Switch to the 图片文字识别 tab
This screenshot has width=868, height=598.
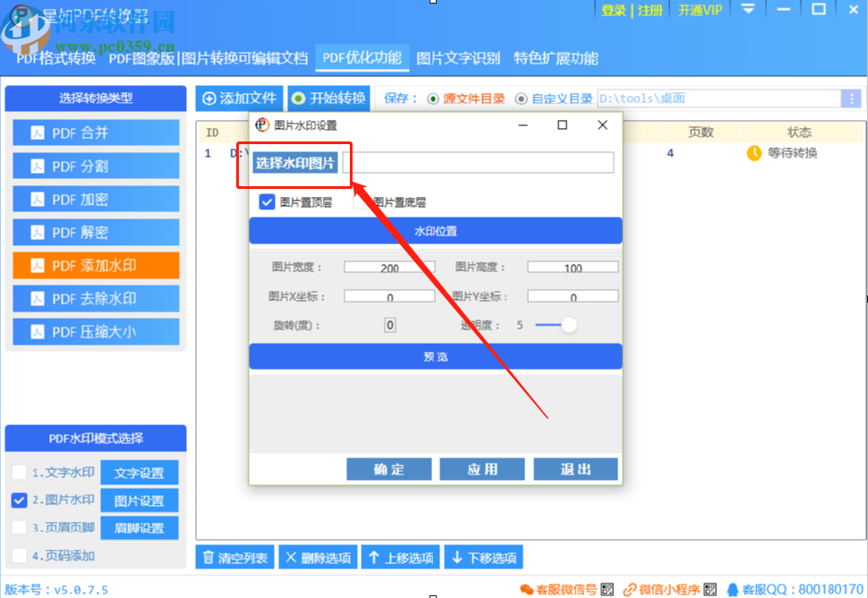click(460, 56)
